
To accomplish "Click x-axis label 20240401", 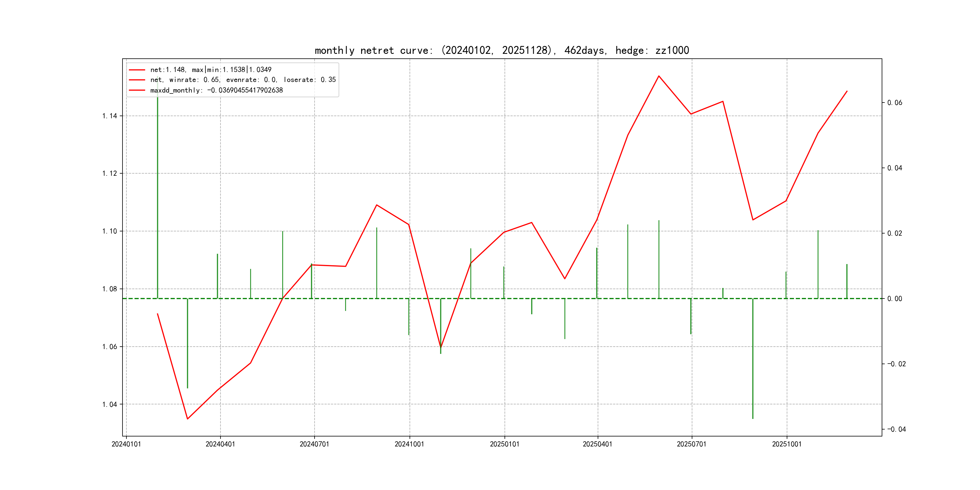I will tap(220, 444).
